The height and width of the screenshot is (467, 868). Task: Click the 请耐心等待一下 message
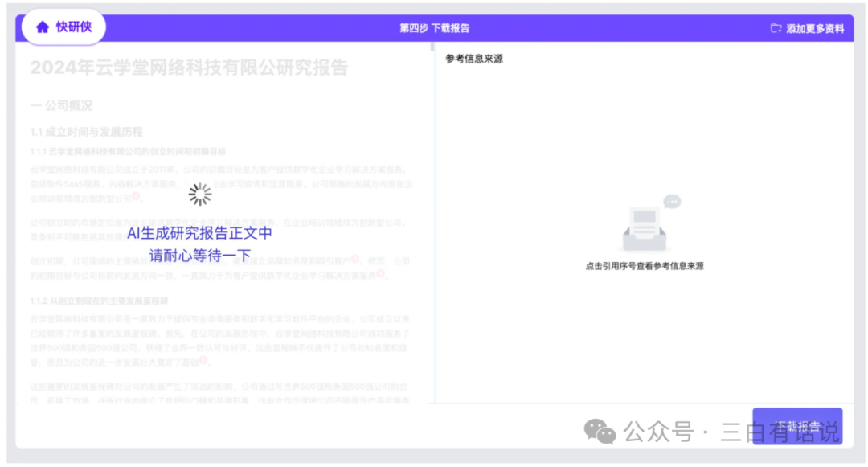point(200,256)
